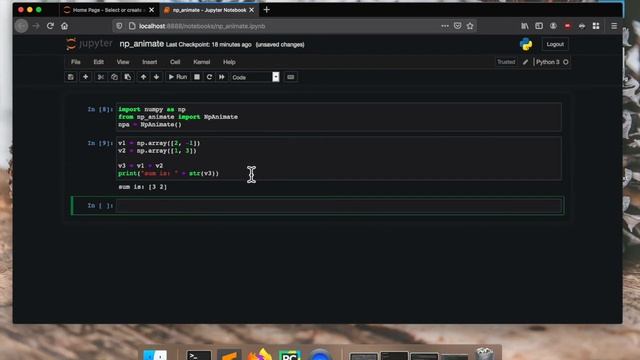
Task: Open the Firefox hamburger menu
Action: pyautogui.click(x=614, y=26)
